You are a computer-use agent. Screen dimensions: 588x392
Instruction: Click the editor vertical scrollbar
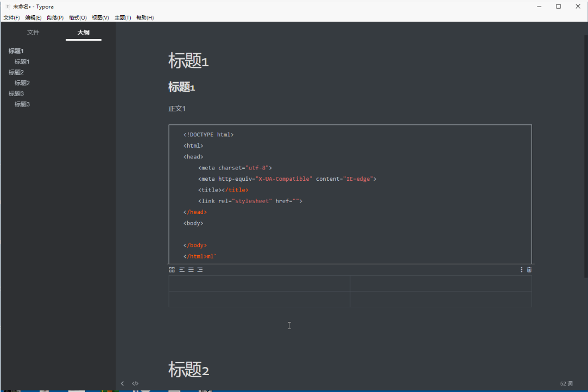[x=586, y=156]
